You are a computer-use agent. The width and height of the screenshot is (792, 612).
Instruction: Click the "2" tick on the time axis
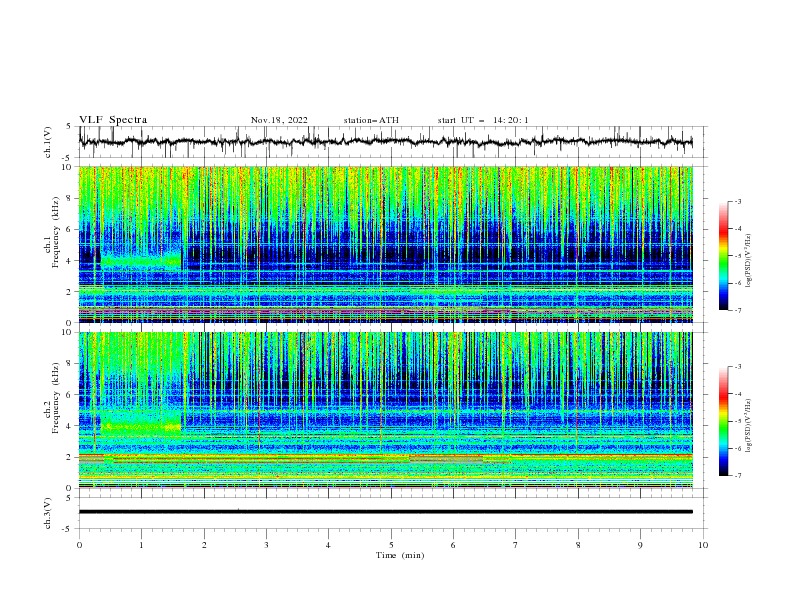tap(204, 545)
